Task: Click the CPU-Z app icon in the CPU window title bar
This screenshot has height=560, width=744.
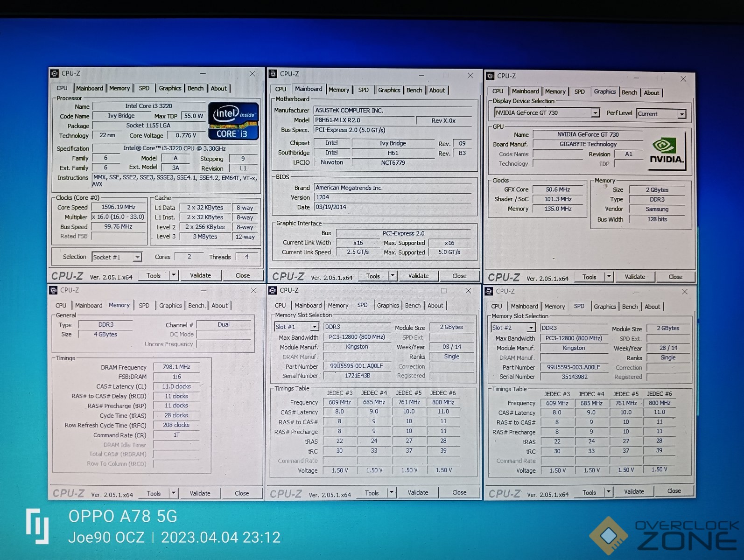Action: 55,73
